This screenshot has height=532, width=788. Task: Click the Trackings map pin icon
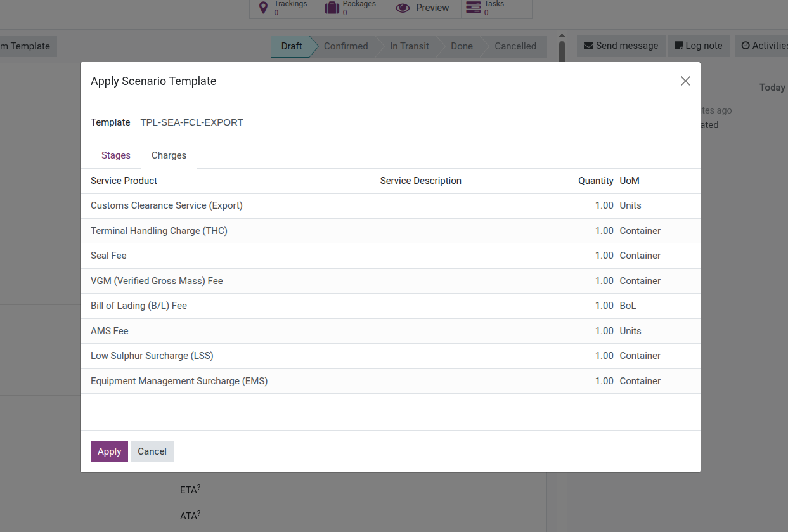(264, 8)
